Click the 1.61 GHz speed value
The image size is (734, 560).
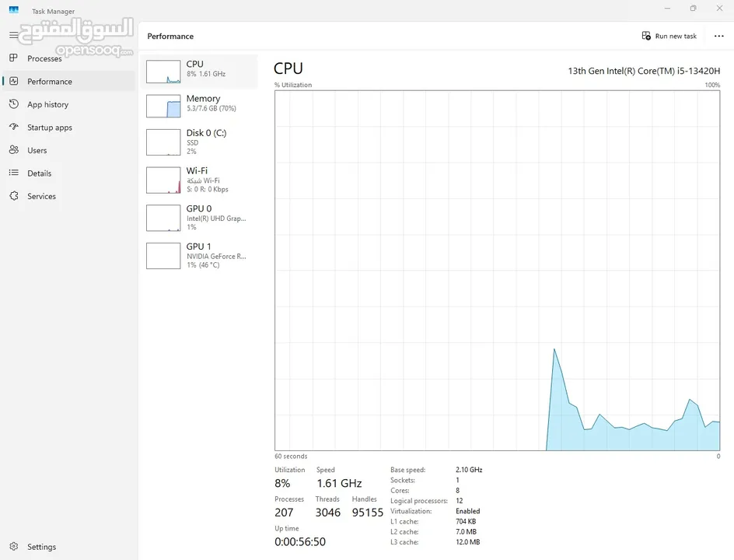click(339, 483)
